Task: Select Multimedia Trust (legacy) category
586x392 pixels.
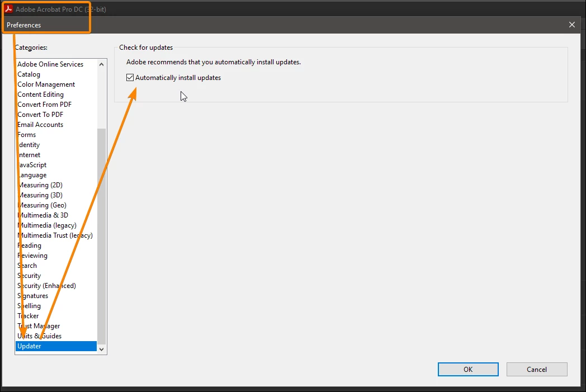Action: pyautogui.click(x=55, y=236)
